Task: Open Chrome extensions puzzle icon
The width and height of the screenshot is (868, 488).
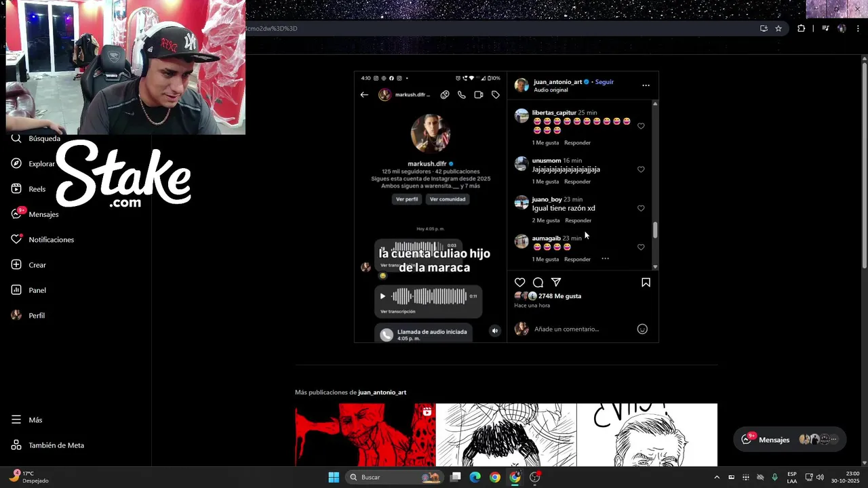Action: (801, 28)
